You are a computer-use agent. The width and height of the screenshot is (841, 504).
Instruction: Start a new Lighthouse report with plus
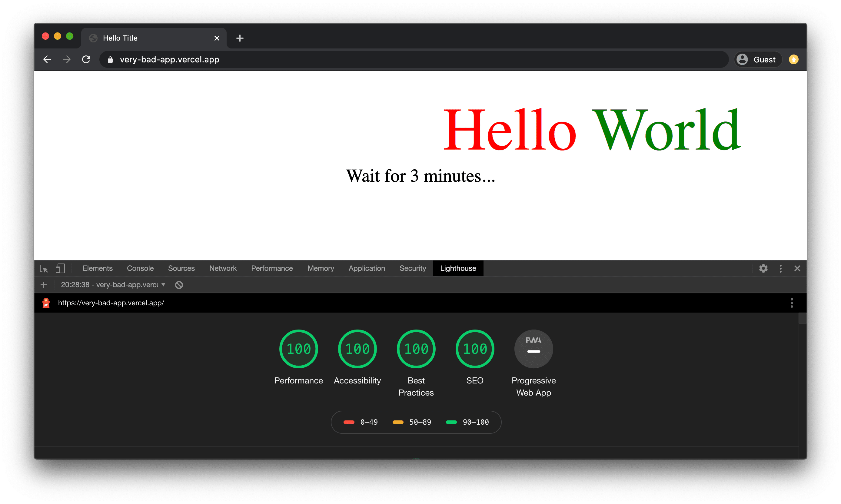tap(44, 285)
